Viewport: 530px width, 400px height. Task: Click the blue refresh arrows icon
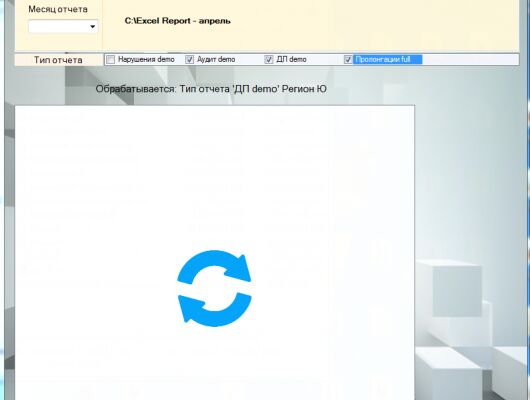tap(214, 288)
